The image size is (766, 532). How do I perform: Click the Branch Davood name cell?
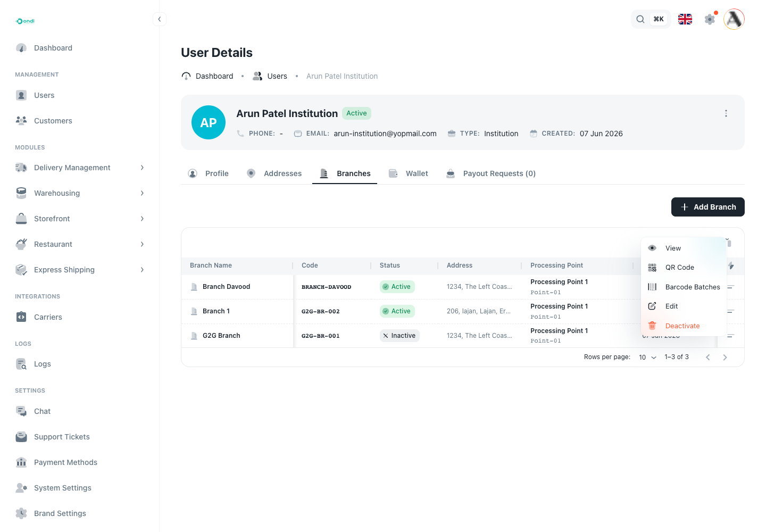[226, 287]
